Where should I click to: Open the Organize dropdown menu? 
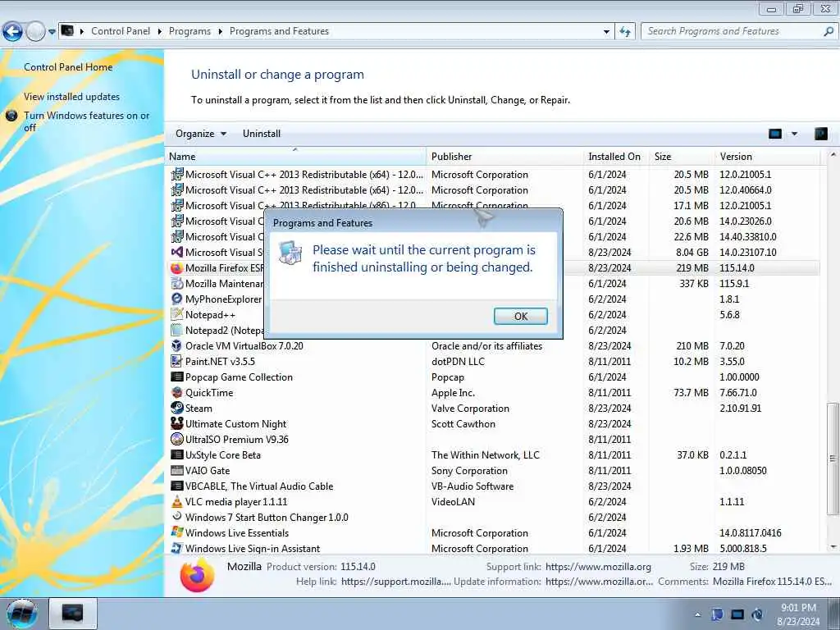(x=201, y=134)
